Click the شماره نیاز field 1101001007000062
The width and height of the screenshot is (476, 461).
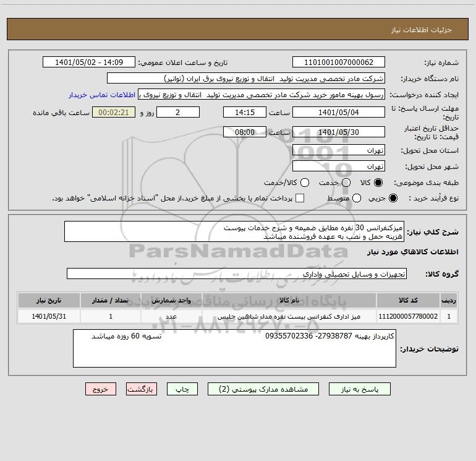[x=339, y=62]
